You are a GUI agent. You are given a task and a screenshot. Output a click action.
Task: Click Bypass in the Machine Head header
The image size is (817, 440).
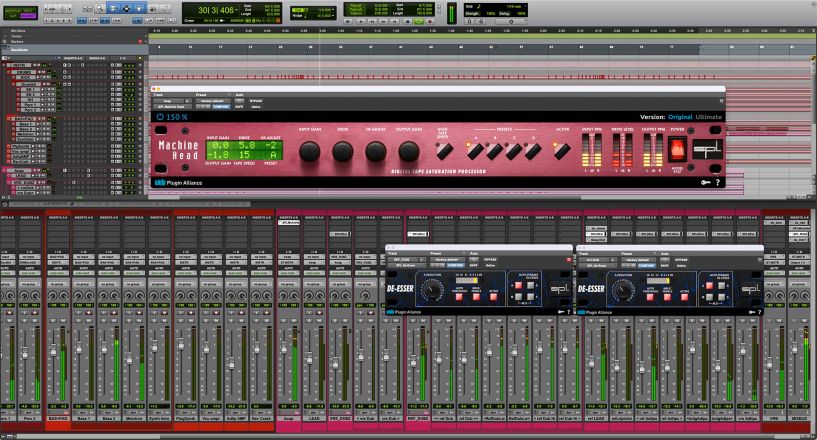[x=256, y=101]
